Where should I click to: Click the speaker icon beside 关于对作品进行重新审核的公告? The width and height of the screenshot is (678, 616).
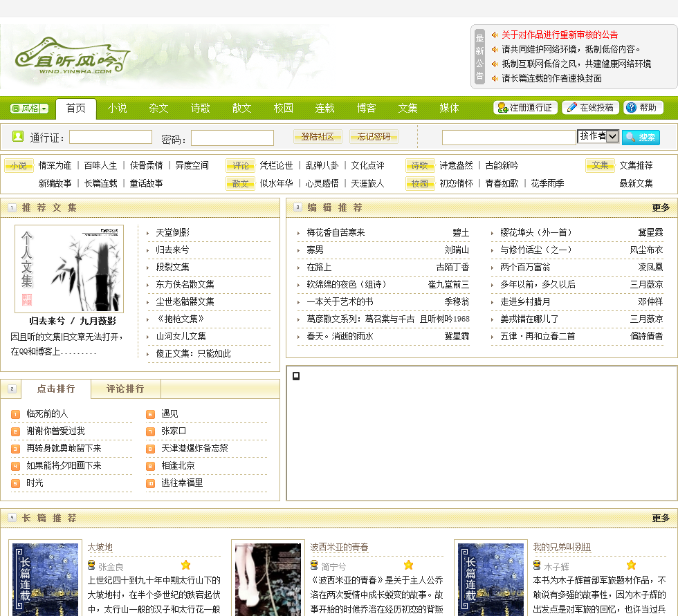click(495, 35)
